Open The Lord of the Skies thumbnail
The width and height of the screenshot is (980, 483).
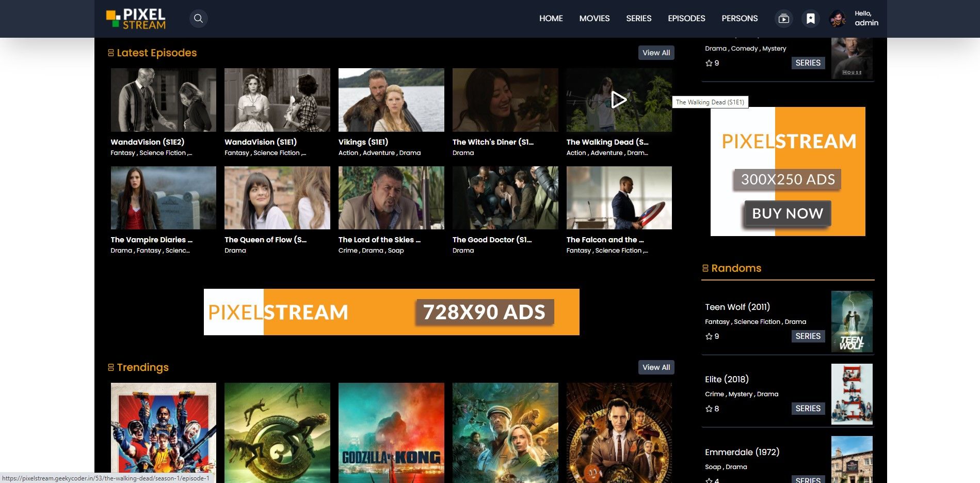point(391,198)
